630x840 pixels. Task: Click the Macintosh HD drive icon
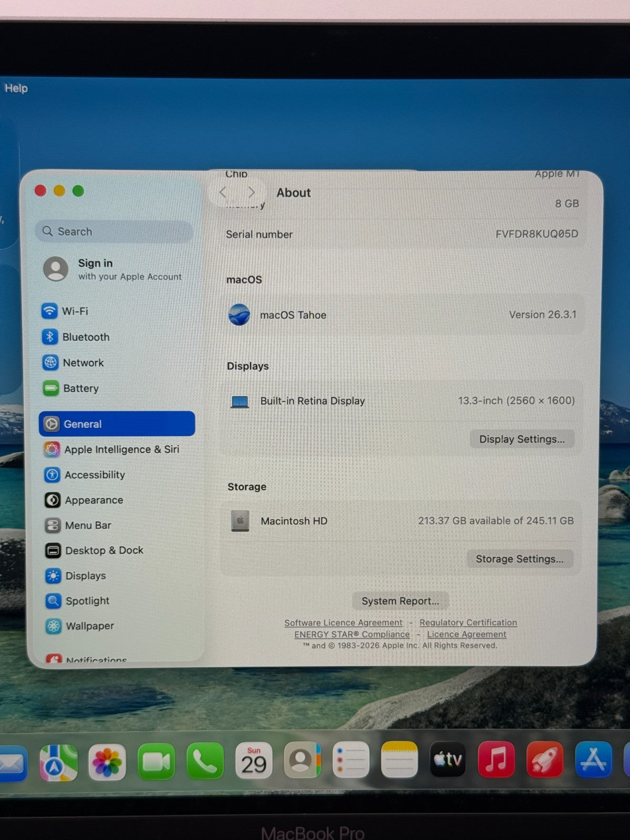coord(240,521)
